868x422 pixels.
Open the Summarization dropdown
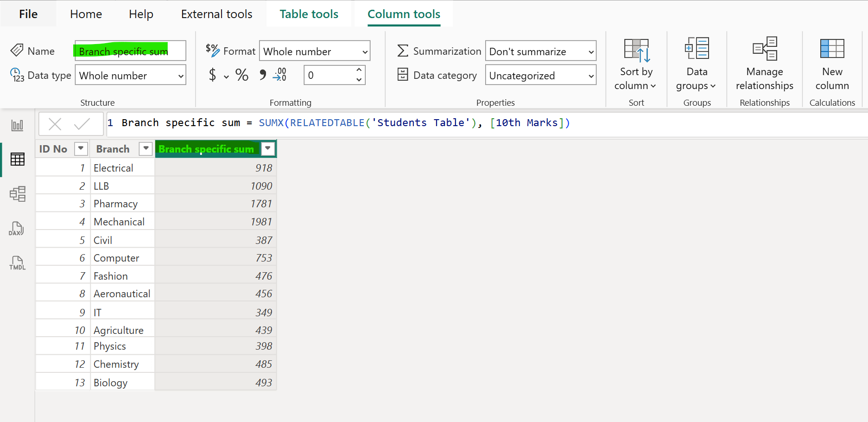540,51
